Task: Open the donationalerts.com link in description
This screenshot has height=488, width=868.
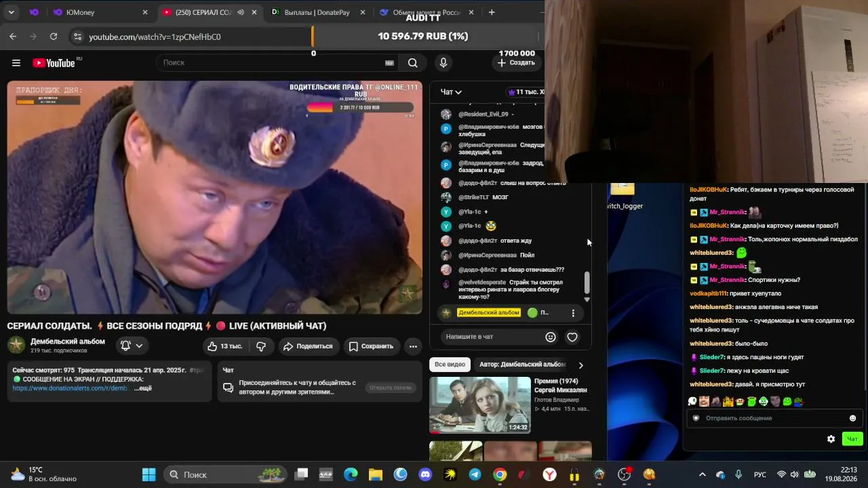Action: [71, 388]
